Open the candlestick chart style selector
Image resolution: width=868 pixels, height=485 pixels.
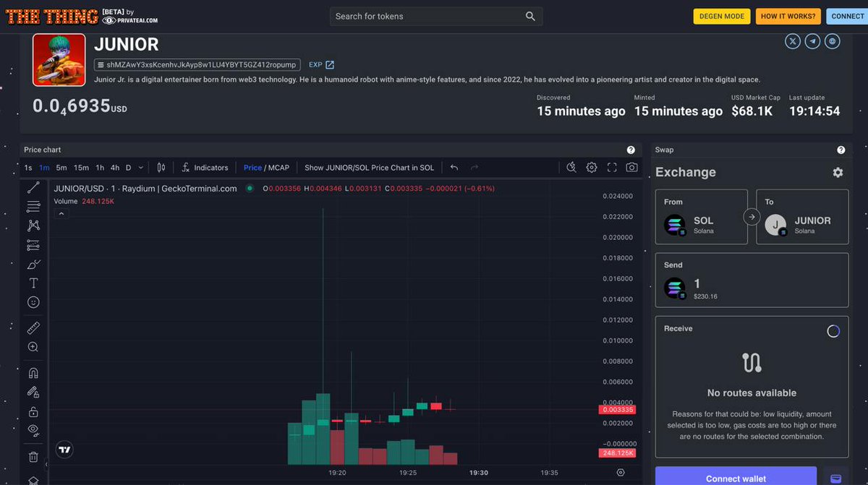click(161, 168)
